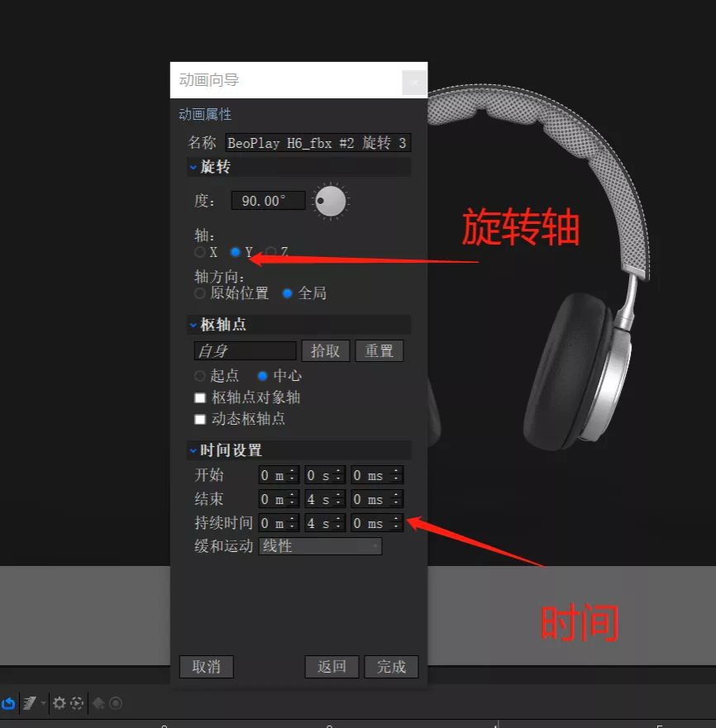Open the 缓和运动 线性 dropdown

[x=320, y=546]
